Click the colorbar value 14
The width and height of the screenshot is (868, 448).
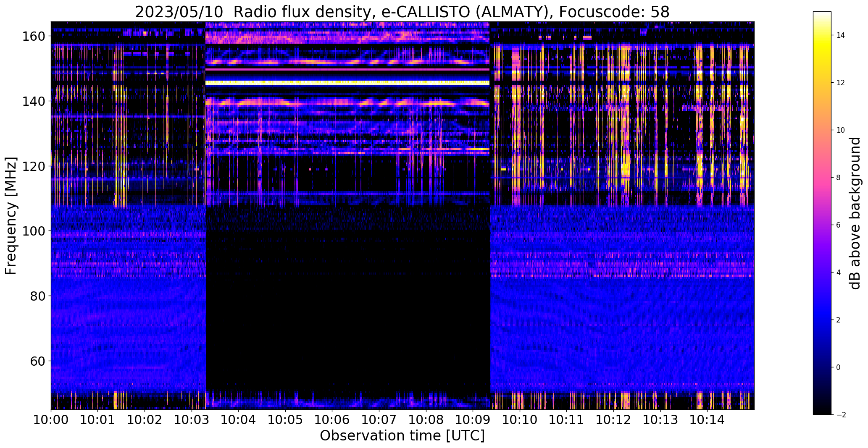point(841,35)
